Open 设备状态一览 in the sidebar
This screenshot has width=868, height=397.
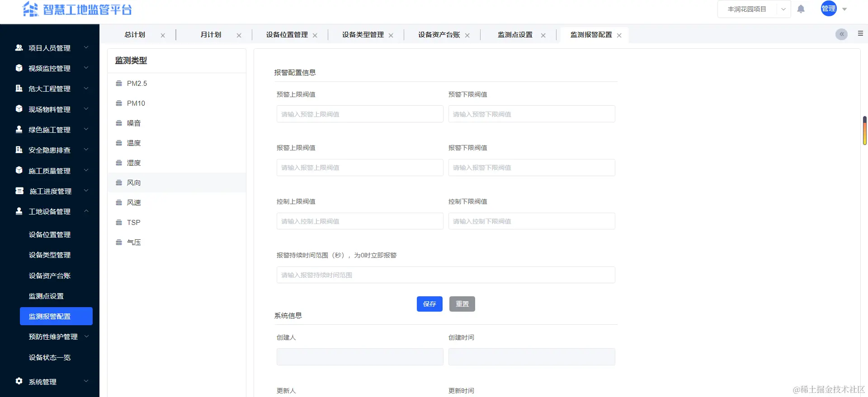point(56,357)
